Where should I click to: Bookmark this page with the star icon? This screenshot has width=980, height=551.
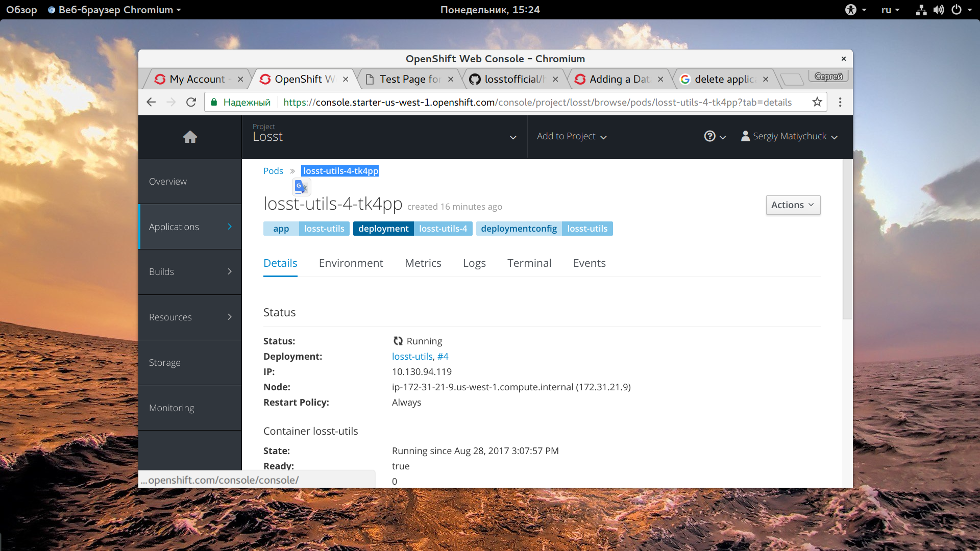pos(817,102)
